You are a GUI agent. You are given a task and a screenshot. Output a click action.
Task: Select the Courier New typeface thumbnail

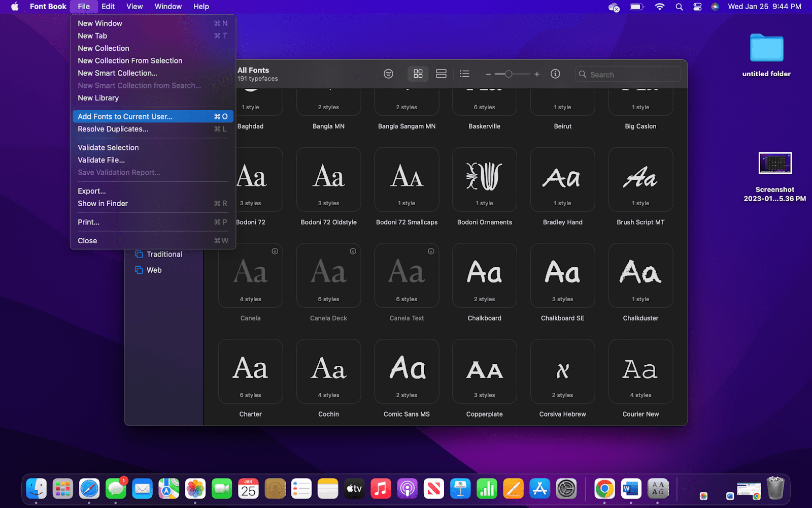click(641, 371)
